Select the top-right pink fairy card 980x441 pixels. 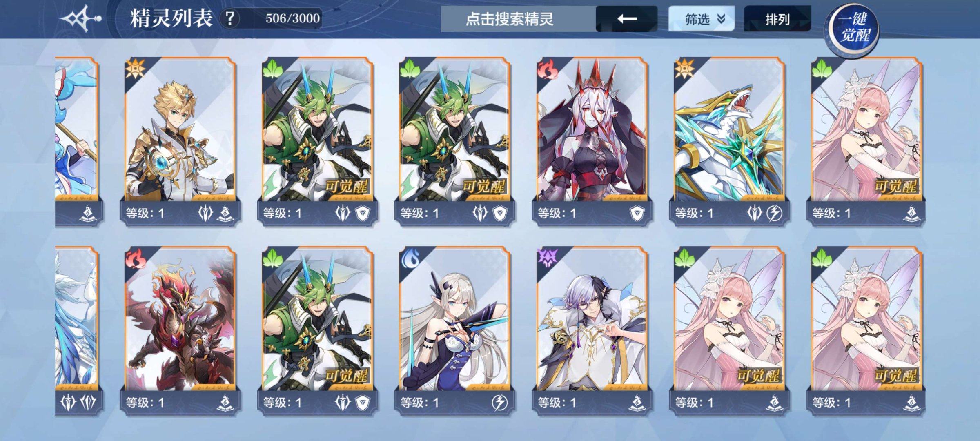click(x=866, y=141)
